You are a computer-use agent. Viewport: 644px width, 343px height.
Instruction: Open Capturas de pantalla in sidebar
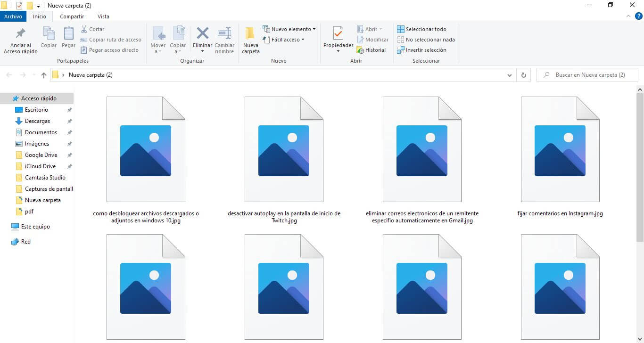click(49, 189)
